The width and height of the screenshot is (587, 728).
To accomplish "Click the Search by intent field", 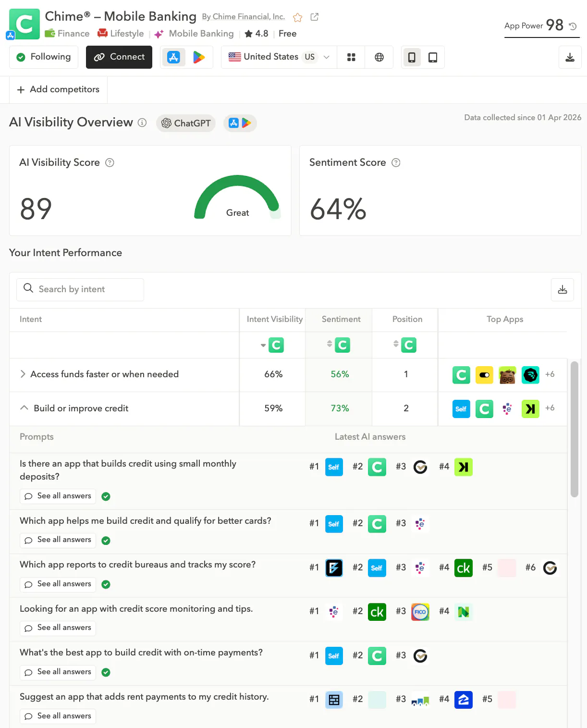I will pos(80,289).
